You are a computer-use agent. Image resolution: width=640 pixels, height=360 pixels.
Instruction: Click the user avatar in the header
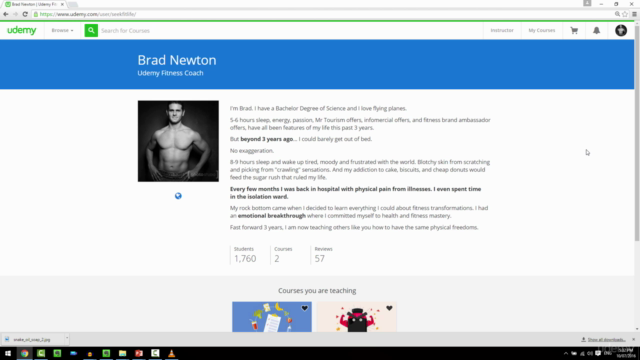click(621, 30)
